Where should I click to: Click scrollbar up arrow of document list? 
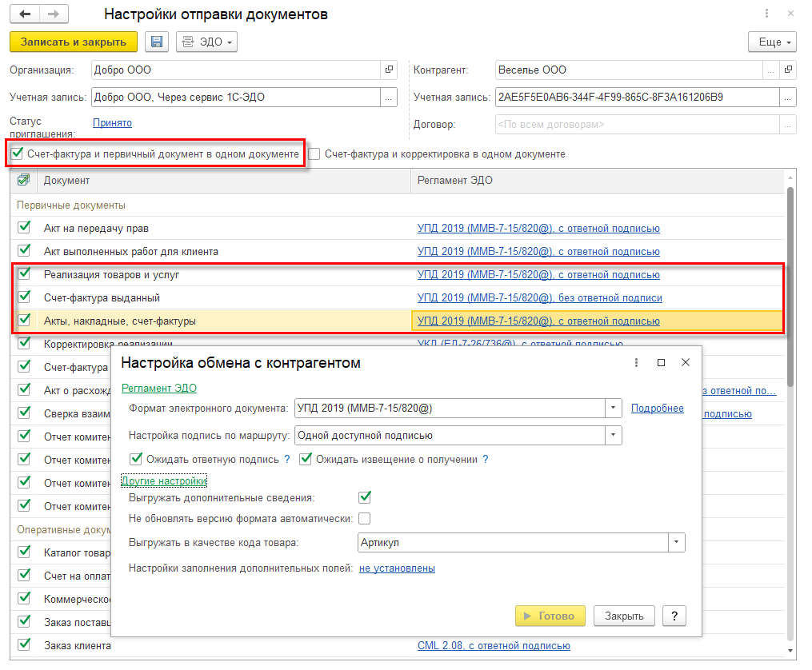[x=790, y=177]
